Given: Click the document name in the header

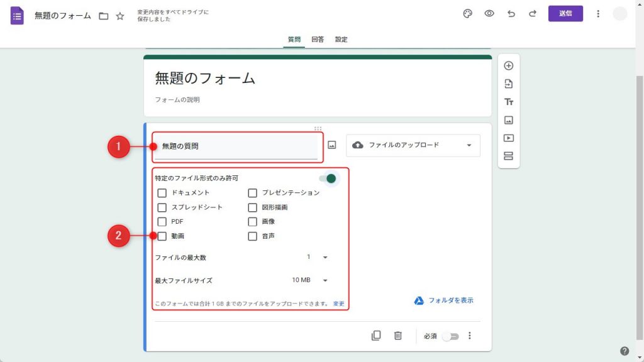Looking at the screenshot, I should pos(63,16).
